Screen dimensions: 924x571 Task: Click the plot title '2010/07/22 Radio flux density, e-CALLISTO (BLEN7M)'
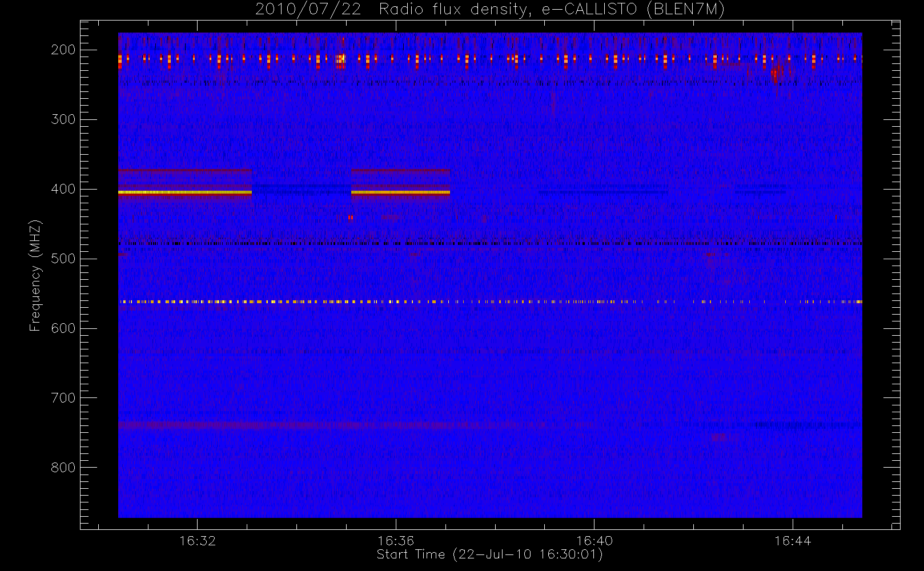pyautogui.click(x=490, y=10)
